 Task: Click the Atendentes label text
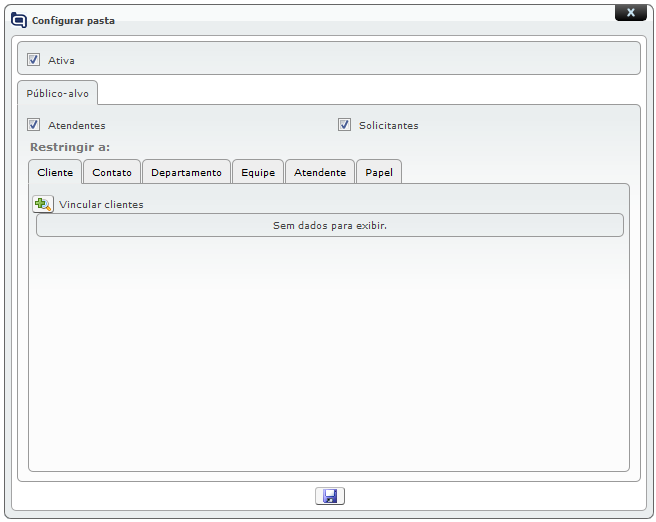tap(76, 126)
